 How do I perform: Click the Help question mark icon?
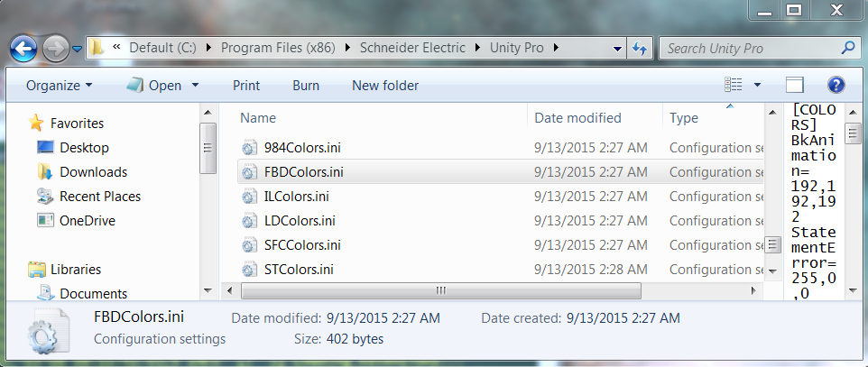[836, 85]
